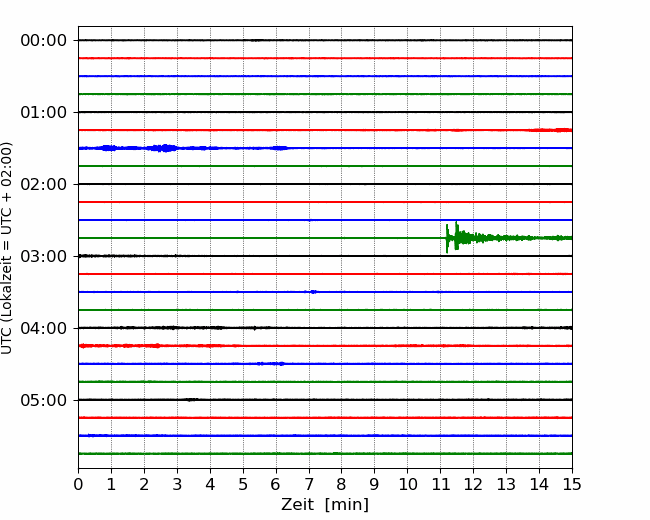The width and height of the screenshot is (650, 520).
Task: Click x-axis tick label 11
Action: pos(441,484)
